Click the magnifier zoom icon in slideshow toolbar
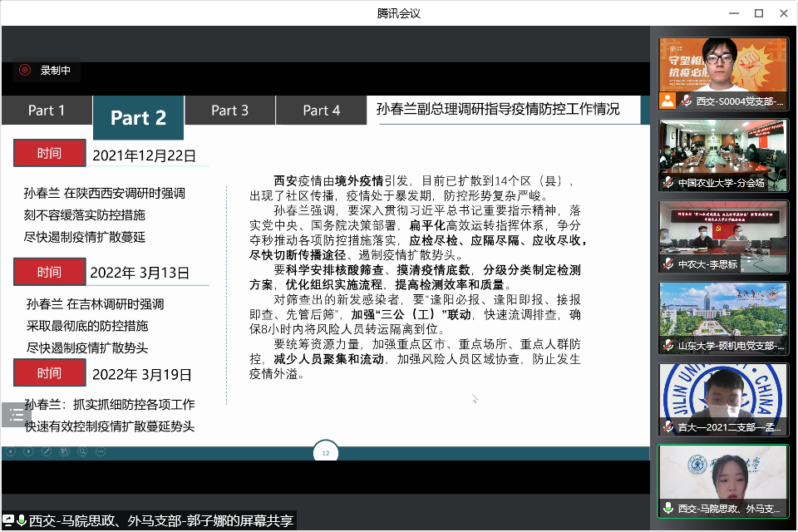Image resolution: width=798 pixels, height=532 pixels. pyautogui.click(x=83, y=452)
